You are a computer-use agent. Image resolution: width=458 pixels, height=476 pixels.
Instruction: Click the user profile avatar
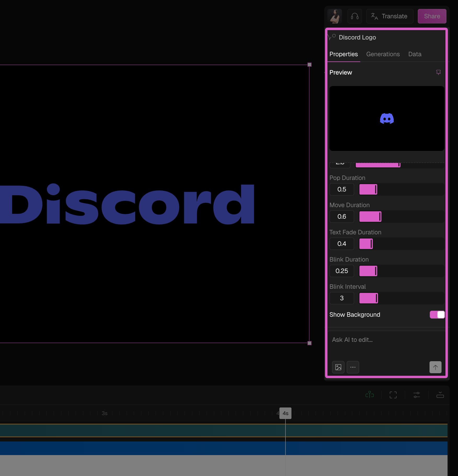[335, 16]
